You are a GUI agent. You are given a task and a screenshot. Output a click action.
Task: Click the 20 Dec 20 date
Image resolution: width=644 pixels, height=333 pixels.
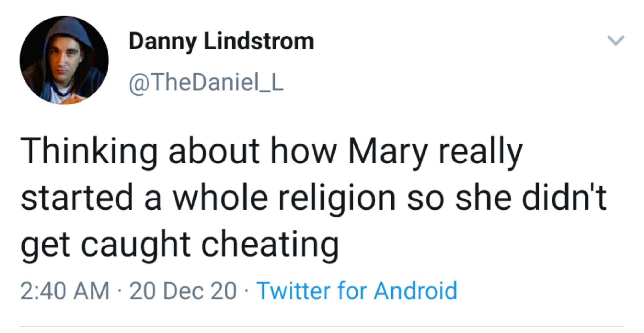point(183,291)
